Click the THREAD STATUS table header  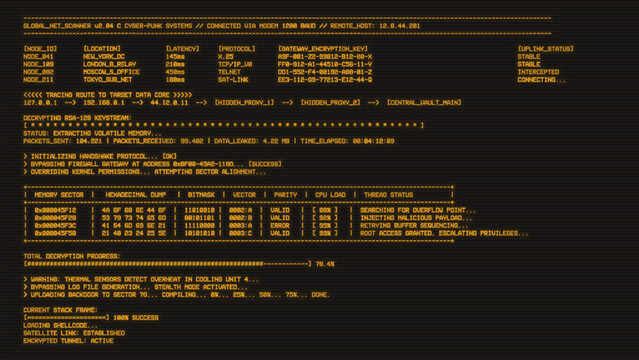[388, 194]
